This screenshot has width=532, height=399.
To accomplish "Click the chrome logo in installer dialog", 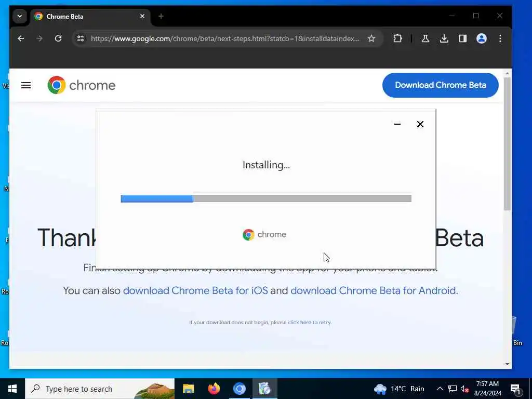I will (x=264, y=234).
